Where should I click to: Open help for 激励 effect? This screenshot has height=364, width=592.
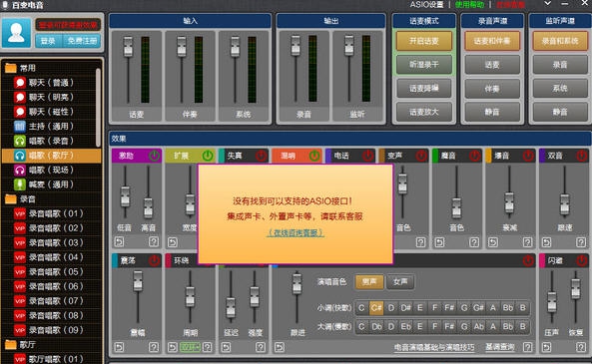coord(154,241)
